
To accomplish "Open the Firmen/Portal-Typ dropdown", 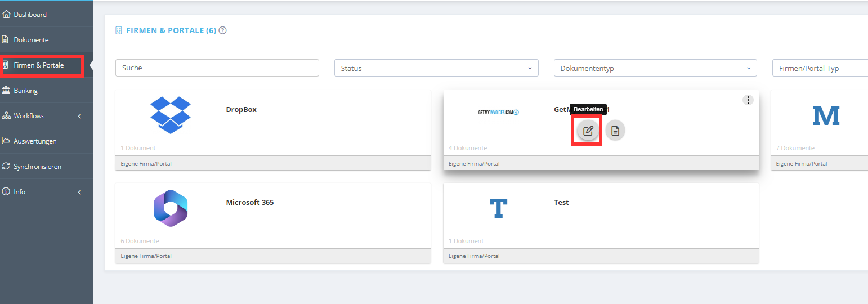I will 820,68.
